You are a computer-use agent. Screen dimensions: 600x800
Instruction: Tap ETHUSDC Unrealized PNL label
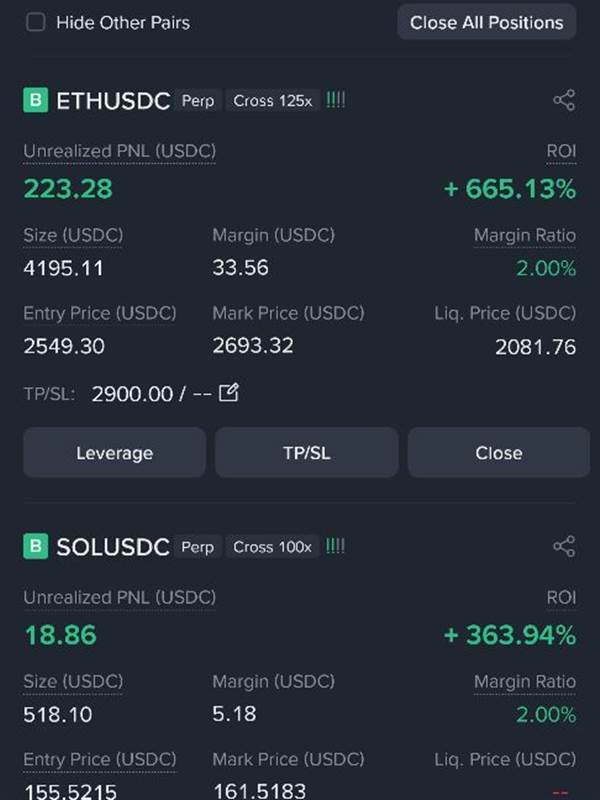(x=119, y=151)
